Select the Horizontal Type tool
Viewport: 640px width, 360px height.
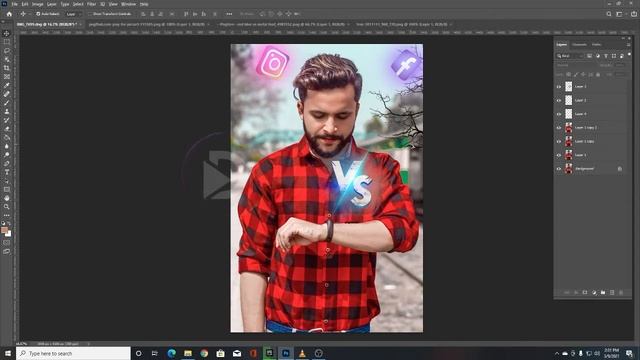7,172
